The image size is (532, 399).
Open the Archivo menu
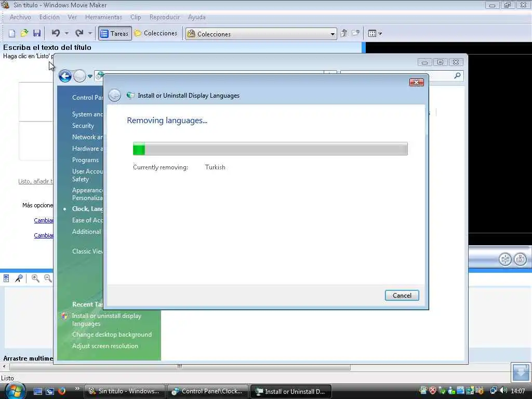pyautogui.click(x=20, y=17)
